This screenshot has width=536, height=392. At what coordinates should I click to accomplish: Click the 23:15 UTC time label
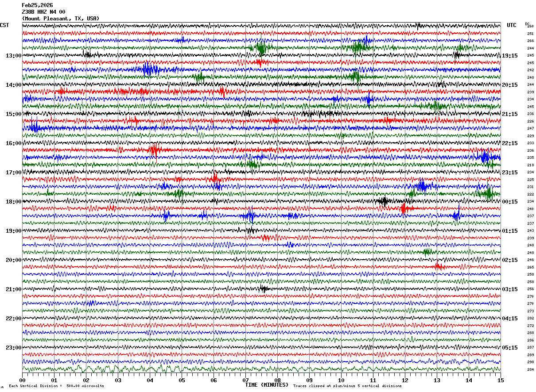click(510, 173)
